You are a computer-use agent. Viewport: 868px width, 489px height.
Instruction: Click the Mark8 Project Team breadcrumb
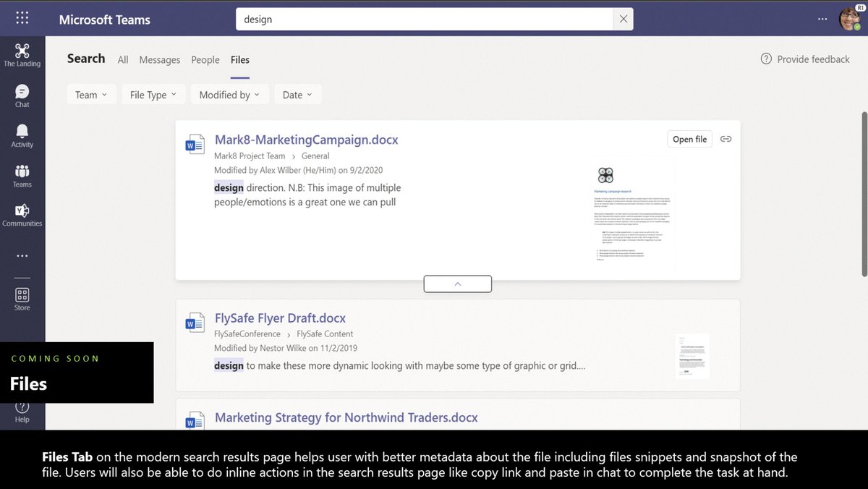tap(250, 156)
